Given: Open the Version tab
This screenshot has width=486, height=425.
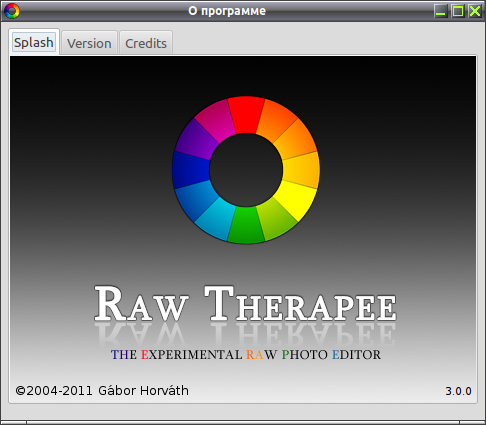Looking at the screenshot, I should coord(89,43).
